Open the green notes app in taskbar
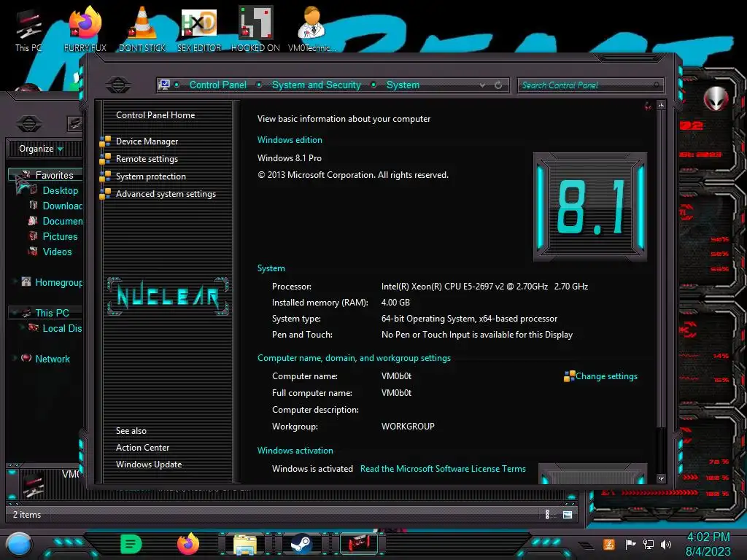 [131, 544]
